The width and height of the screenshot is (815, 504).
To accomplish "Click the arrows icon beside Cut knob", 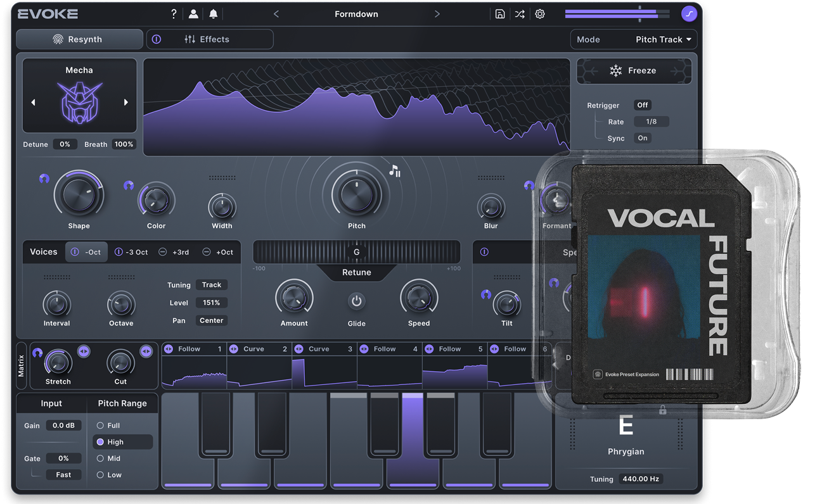I will [146, 351].
